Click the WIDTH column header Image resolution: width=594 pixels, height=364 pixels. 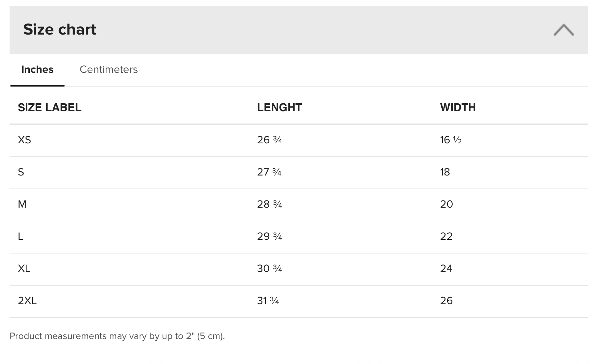pyautogui.click(x=458, y=107)
